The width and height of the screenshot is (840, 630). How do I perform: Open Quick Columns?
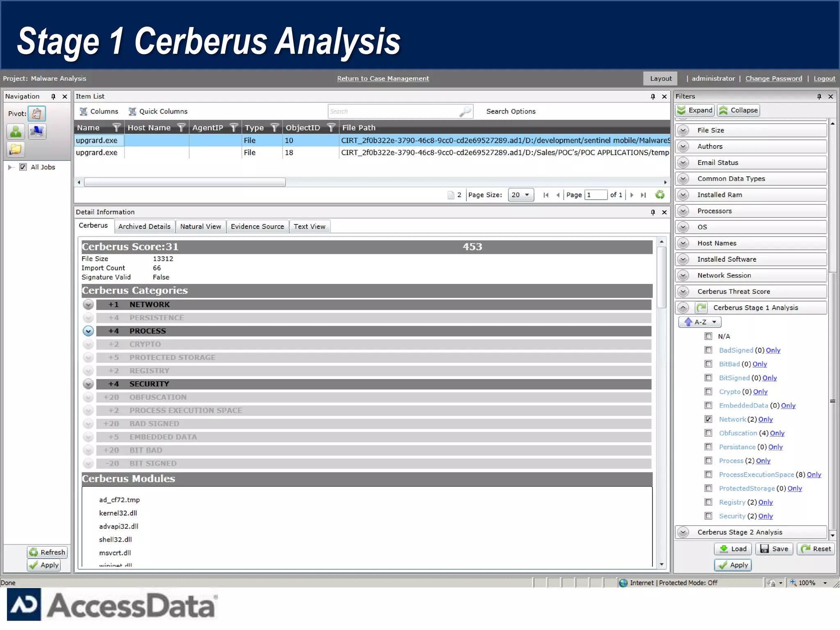click(x=158, y=111)
